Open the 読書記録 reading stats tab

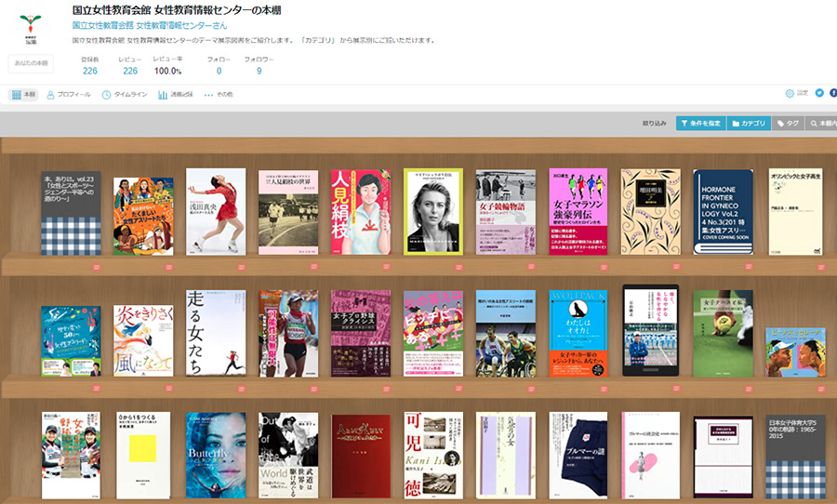[176, 95]
